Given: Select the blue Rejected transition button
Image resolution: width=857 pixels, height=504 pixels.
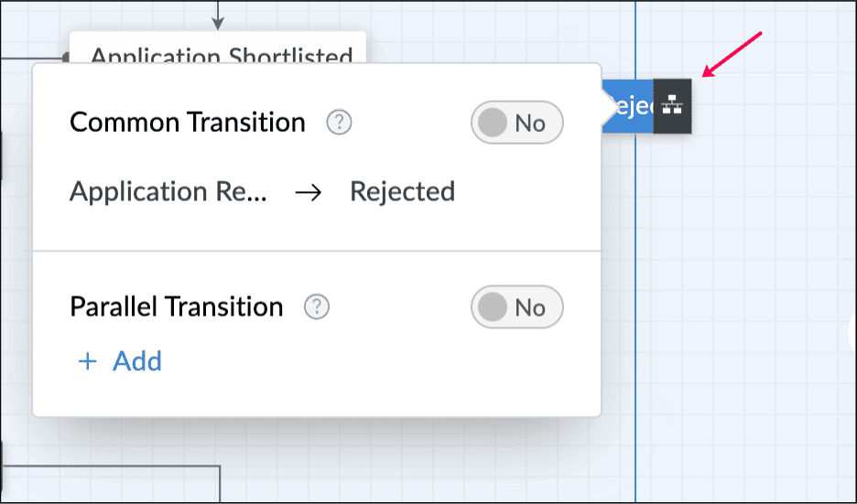Looking at the screenshot, I should coord(629,106).
